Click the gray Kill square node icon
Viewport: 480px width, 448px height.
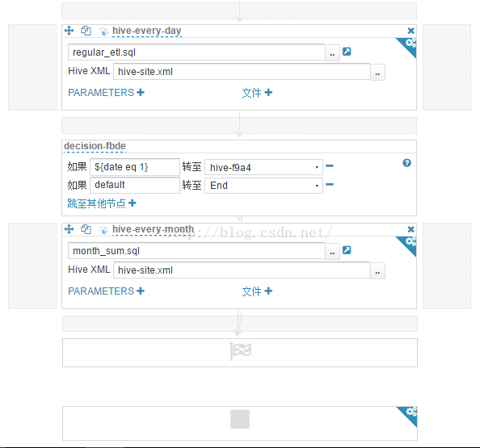click(240, 419)
